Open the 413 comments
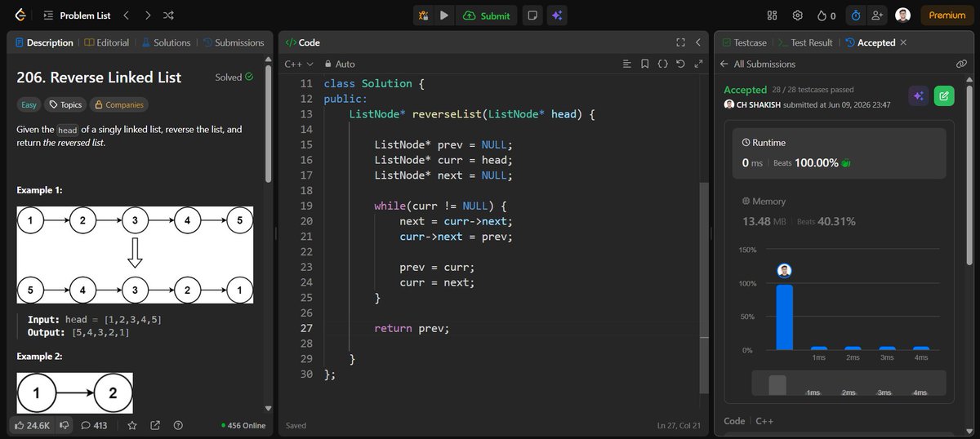Image resolution: width=980 pixels, height=439 pixels. pyautogui.click(x=94, y=425)
